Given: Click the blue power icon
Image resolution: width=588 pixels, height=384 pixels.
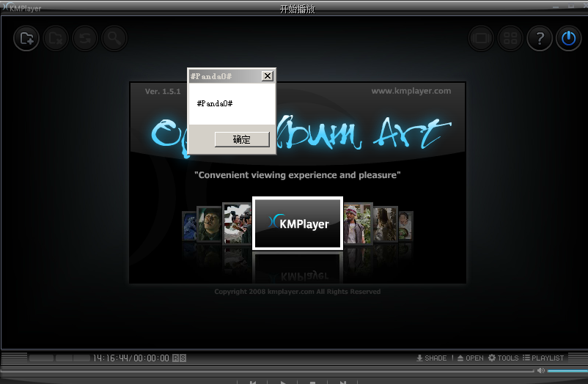Looking at the screenshot, I should click(x=568, y=38).
